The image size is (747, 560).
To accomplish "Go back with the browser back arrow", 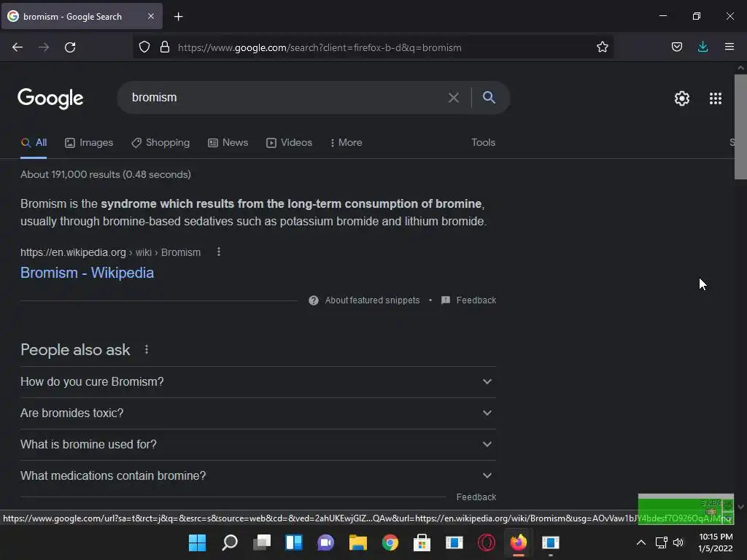I will [18, 47].
